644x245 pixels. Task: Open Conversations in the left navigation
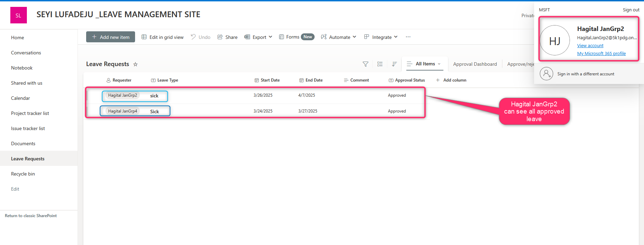coord(26,53)
